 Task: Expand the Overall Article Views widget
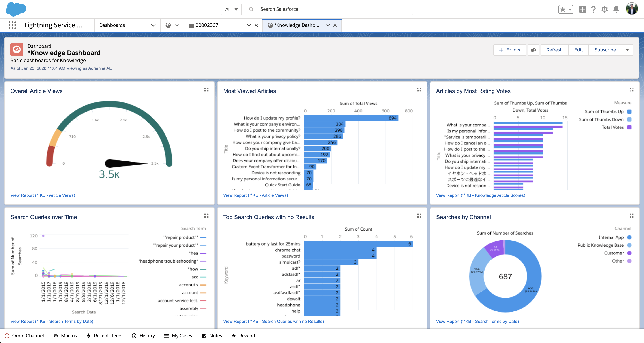[206, 90]
